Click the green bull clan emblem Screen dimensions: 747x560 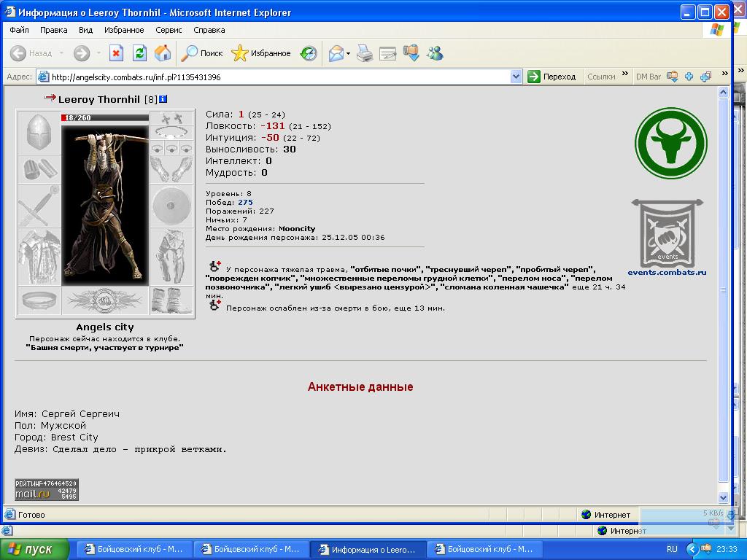pos(671,144)
